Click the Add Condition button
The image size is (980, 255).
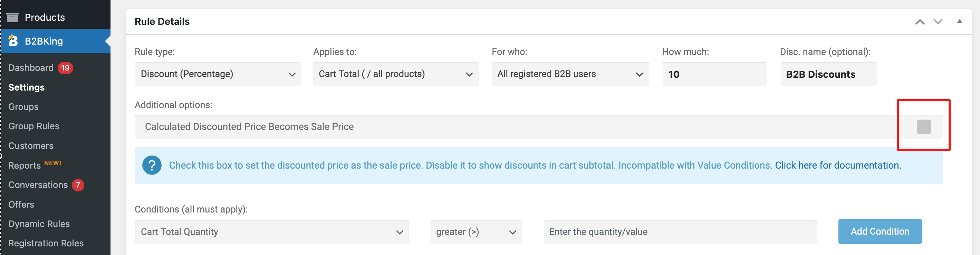click(880, 232)
